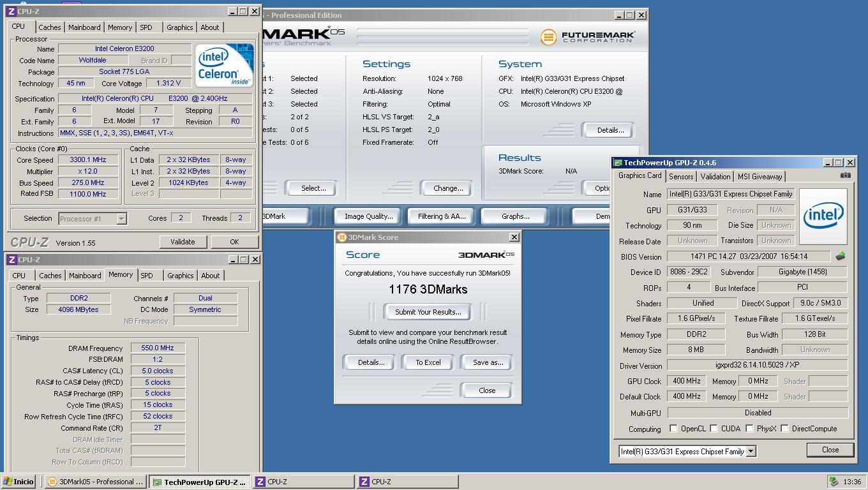The width and height of the screenshot is (868, 490).
Task: Enable the OpenCL checkbox
Action: (x=673, y=429)
